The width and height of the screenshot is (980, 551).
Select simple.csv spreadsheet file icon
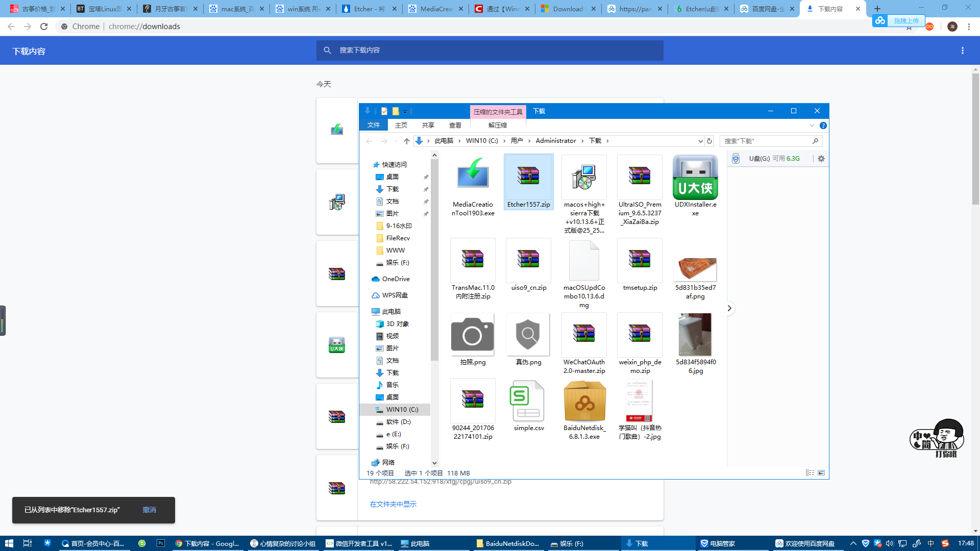tap(528, 401)
